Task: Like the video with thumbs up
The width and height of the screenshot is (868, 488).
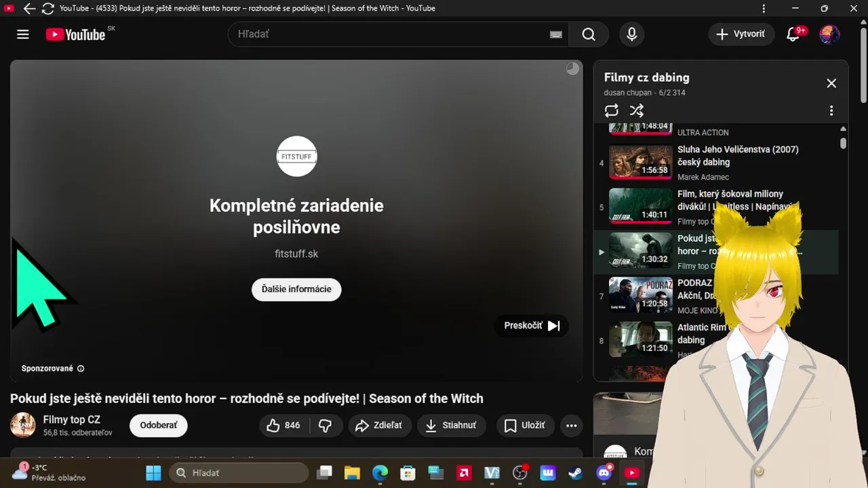Action: tap(284, 426)
